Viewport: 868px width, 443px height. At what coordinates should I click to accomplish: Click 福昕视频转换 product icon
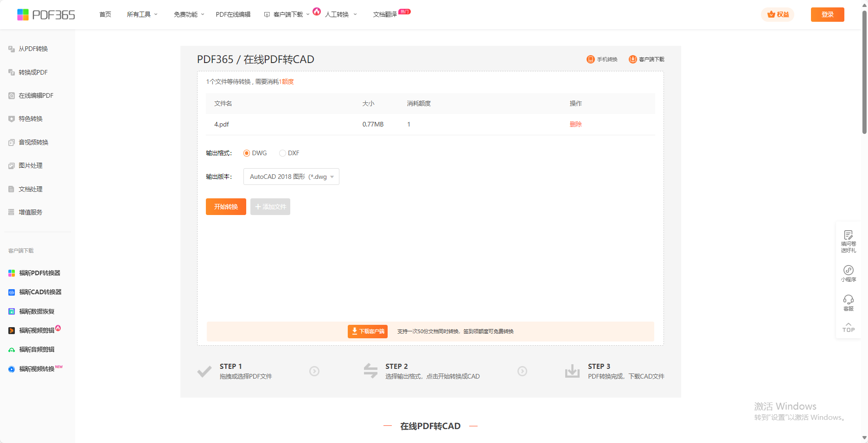(x=12, y=369)
